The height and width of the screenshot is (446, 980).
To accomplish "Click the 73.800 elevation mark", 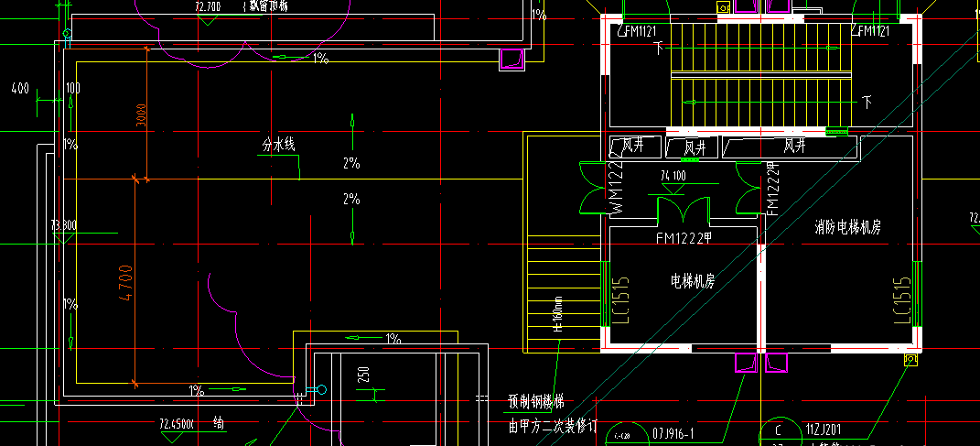I will [64, 225].
